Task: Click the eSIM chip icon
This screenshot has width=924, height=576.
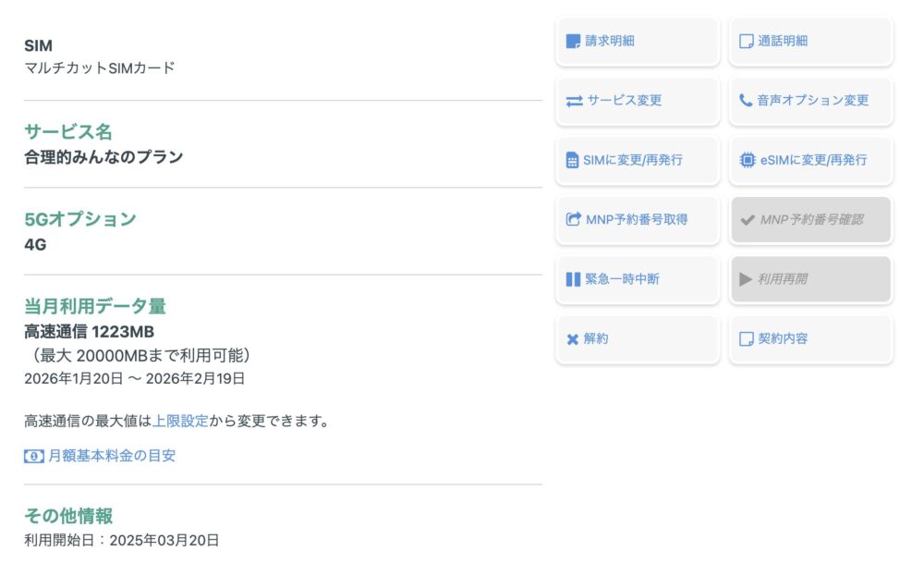Action: (748, 160)
